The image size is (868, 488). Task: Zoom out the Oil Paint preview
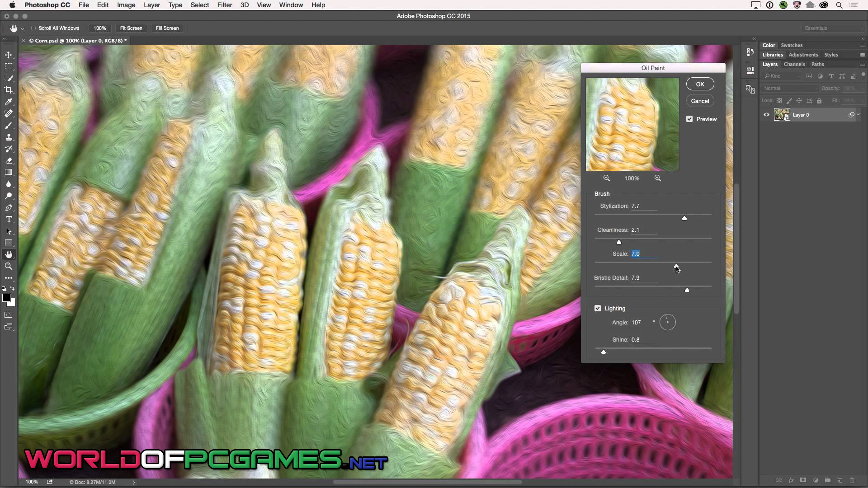(607, 178)
